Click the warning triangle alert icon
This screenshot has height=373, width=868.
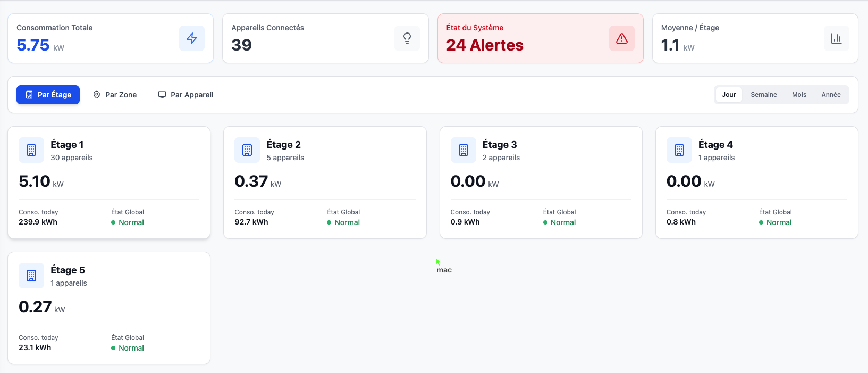(x=621, y=38)
